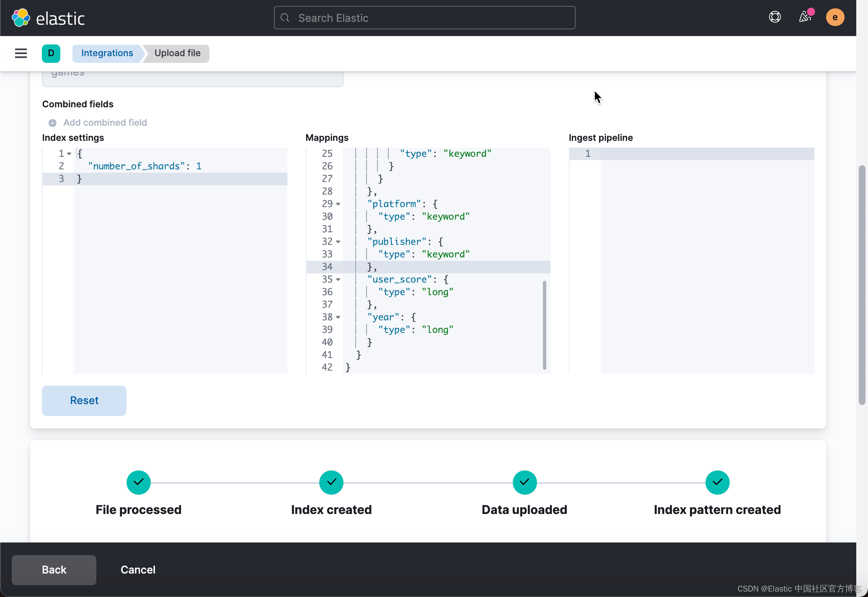The image size is (868, 597).
Task: Open the help lifebuoy icon
Action: tap(775, 17)
